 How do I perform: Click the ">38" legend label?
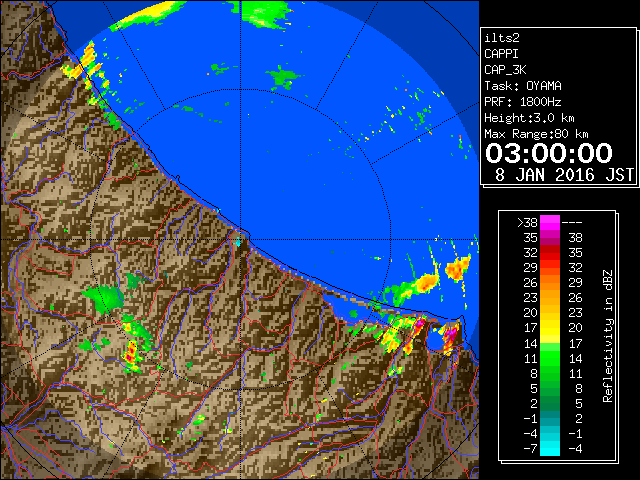pyautogui.click(x=527, y=223)
